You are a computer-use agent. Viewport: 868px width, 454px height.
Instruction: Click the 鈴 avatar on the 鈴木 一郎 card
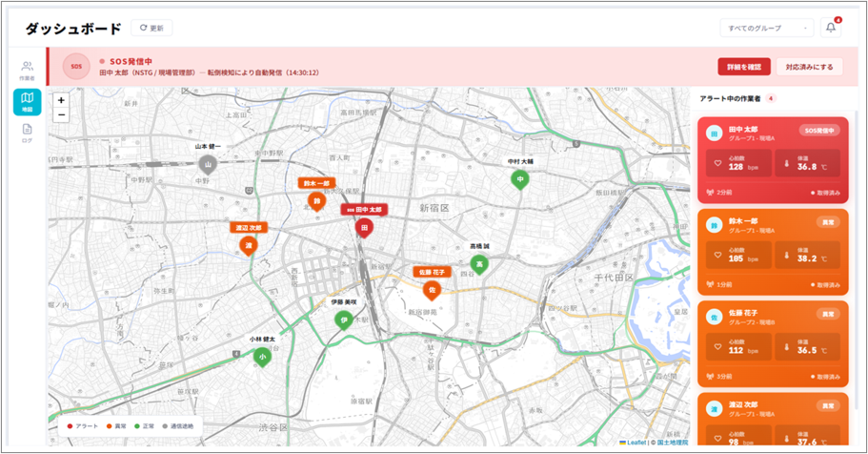[714, 226]
